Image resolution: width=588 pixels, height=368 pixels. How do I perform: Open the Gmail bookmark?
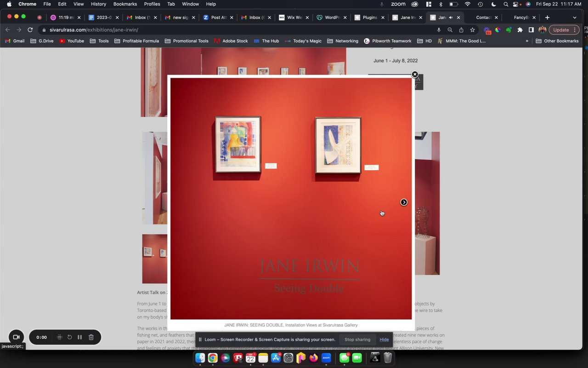[15, 41]
